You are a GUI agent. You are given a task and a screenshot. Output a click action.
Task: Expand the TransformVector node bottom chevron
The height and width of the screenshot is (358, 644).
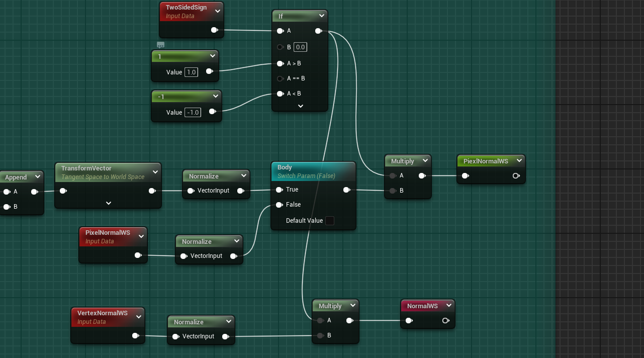pyautogui.click(x=109, y=203)
